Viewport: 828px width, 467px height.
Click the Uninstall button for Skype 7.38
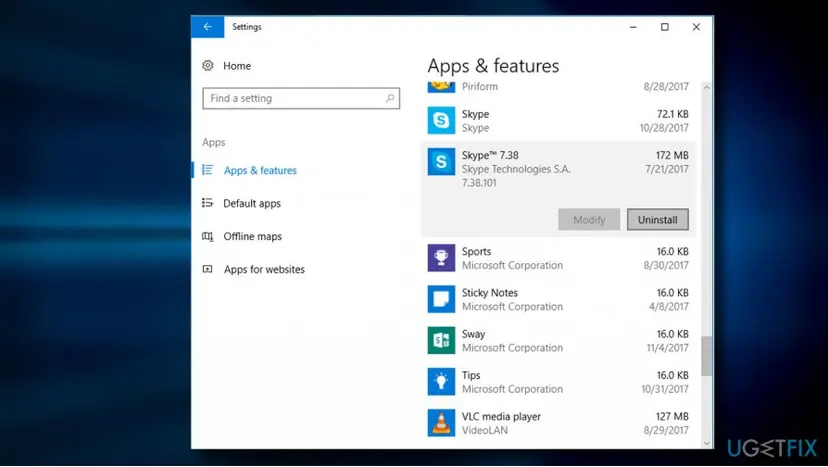tap(657, 219)
